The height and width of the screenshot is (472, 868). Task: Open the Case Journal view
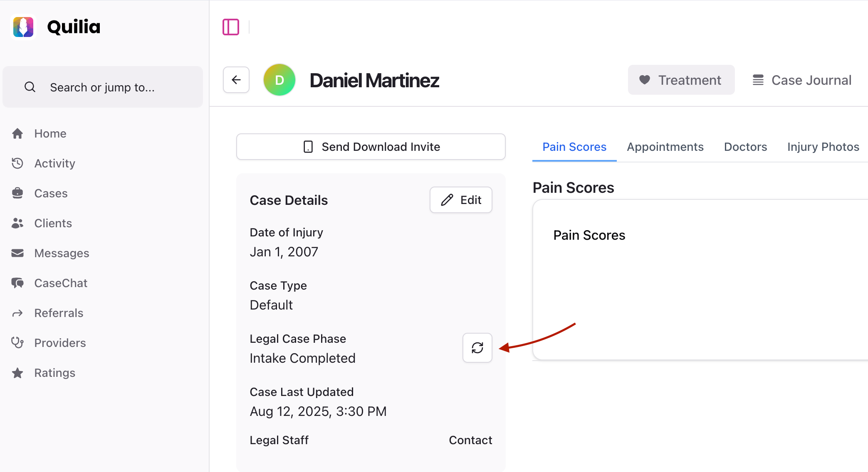pyautogui.click(x=802, y=80)
